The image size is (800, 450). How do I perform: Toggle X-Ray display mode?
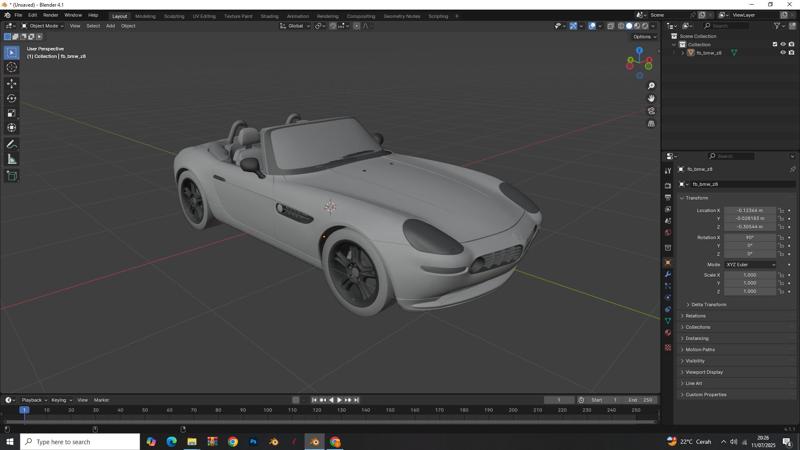(611, 26)
